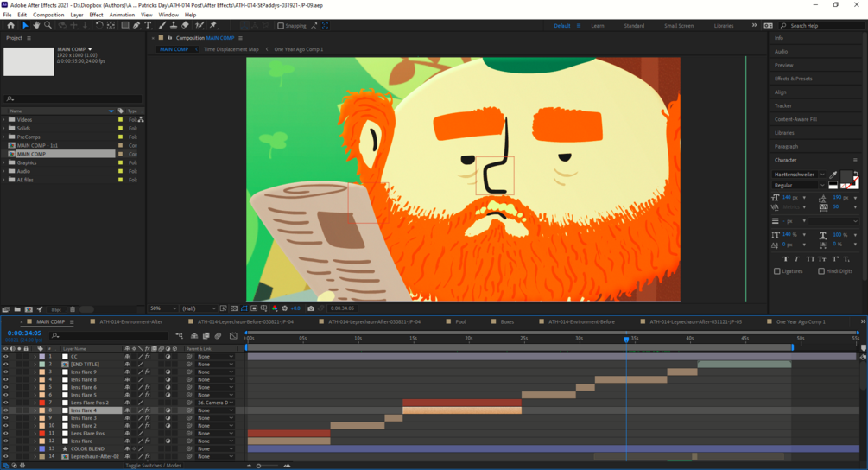Go to the Home screen icon

(10, 25)
